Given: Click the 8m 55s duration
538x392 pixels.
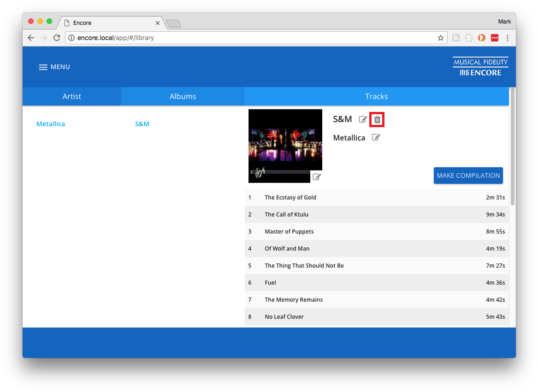Looking at the screenshot, I should 495,232.
